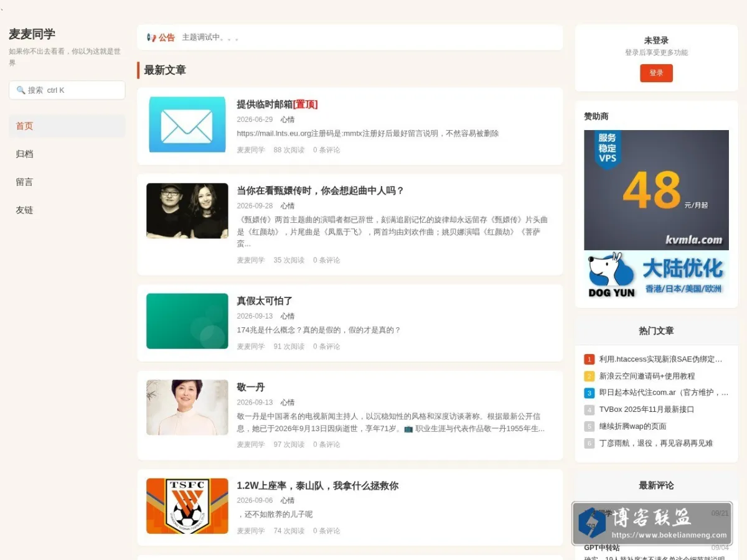Open hot article 即日起本站代注com.ar
747x560 pixels.
[x=664, y=393]
